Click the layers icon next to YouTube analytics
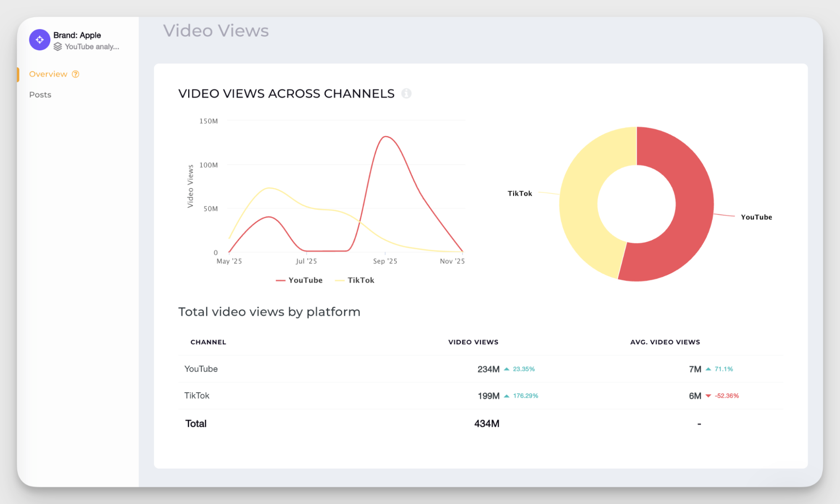Image resolution: width=840 pixels, height=504 pixels. tap(58, 47)
